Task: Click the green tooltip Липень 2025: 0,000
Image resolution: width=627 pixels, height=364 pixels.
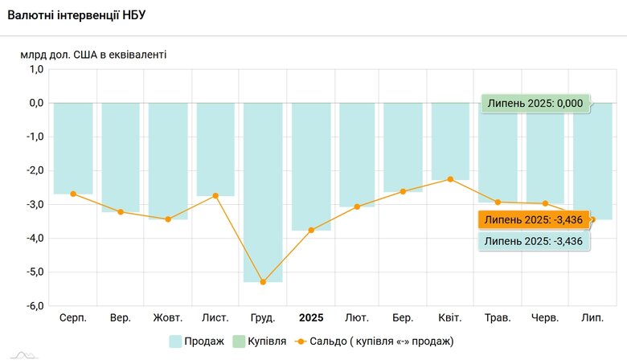Action: [535, 104]
